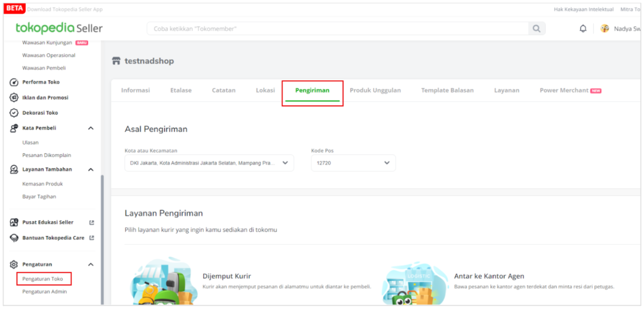Click the Kata Pembeli person icon

(14, 128)
